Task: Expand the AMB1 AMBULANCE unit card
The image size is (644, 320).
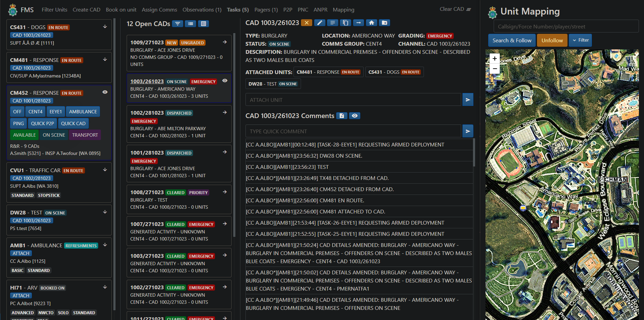Action: click(105, 245)
